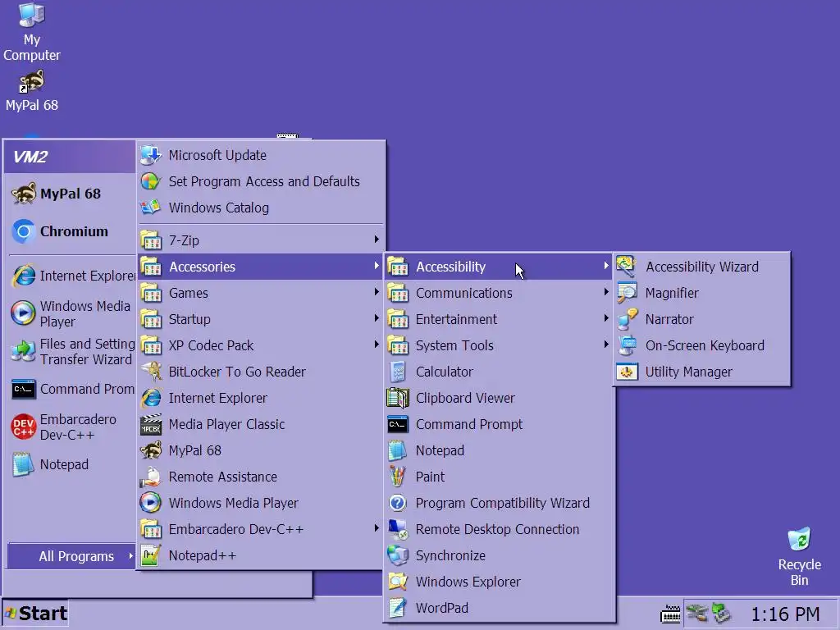This screenshot has height=630, width=840.
Task: Launch Windows Explorer icon
Action: click(x=398, y=582)
